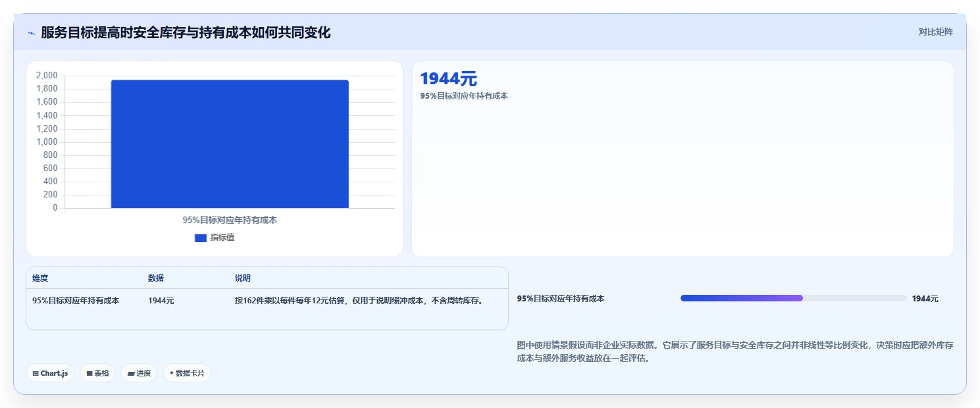Click the table description starting 按162件乘以
This screenshot has width=980, height=408.
[360, 301]
